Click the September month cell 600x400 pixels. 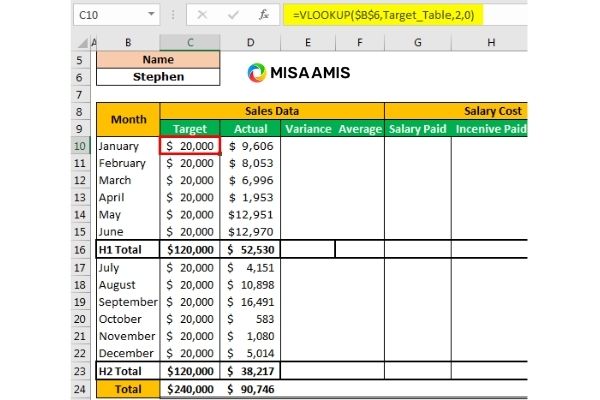click(128, 302)
